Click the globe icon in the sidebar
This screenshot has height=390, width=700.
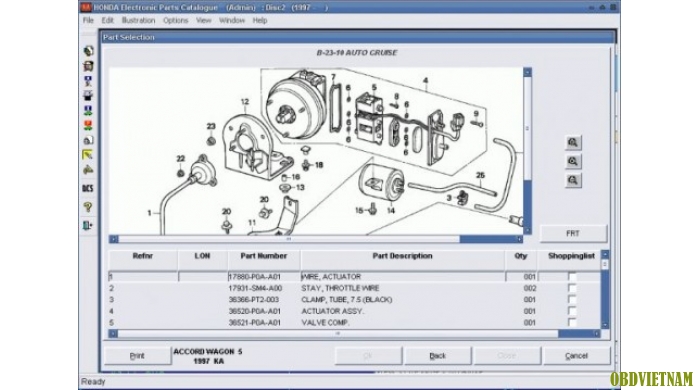(x=88, y=50)
